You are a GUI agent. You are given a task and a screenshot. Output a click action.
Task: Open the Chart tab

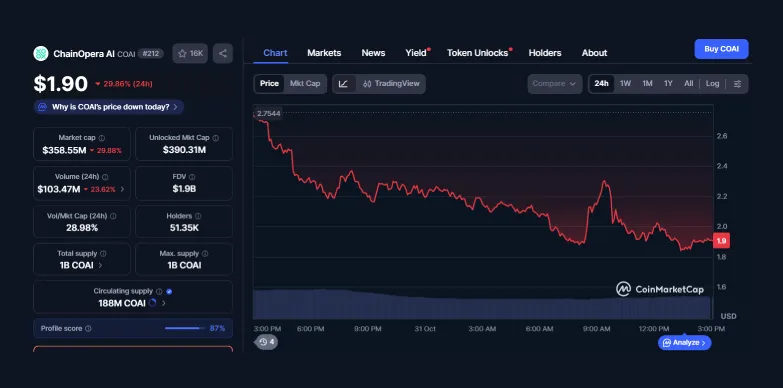pos(275,53)
